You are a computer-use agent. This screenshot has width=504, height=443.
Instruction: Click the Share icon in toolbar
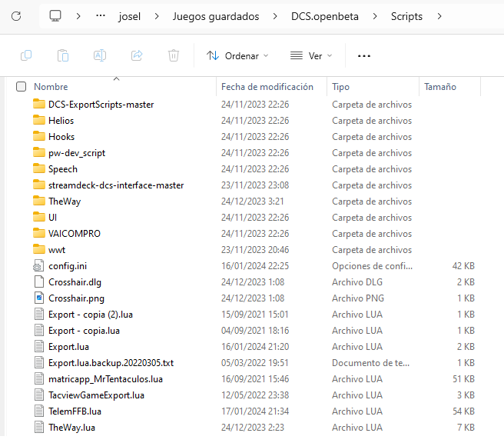pos(137,55)
